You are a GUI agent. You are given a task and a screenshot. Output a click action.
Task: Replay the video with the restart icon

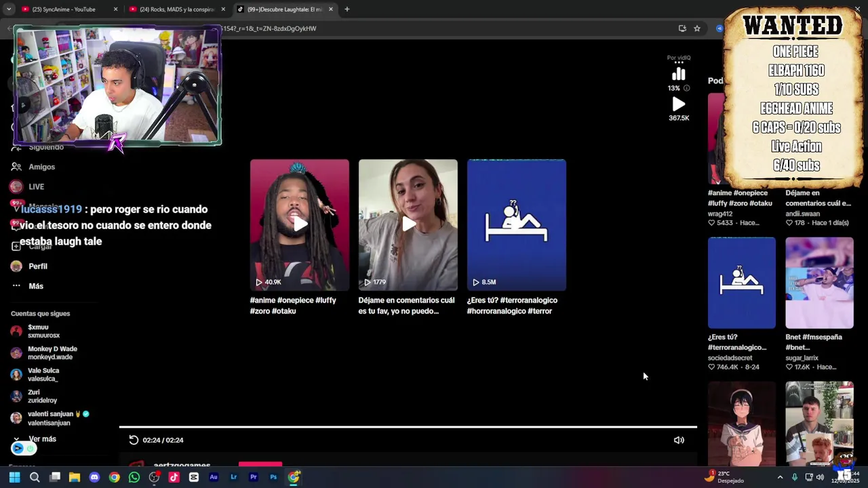pos(134,440)
